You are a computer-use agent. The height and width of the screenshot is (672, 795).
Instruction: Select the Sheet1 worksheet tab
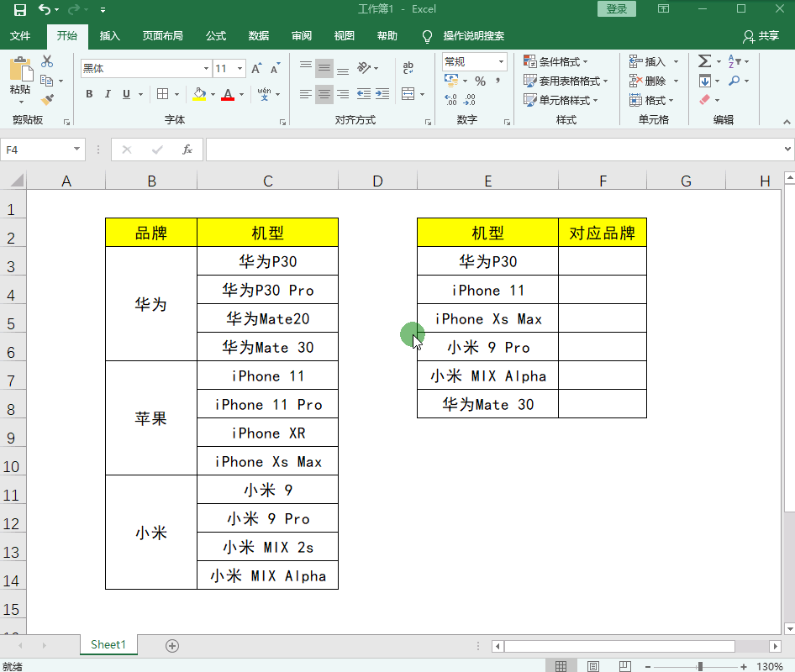[x=108, y=644]
